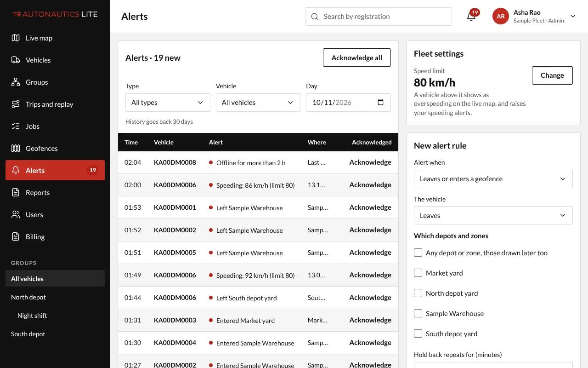Image resolution: width=588 pixels, height=368 pixels.
Task: Check 'Any depot or zone, those drawn later too'
Action: [418, 253]
